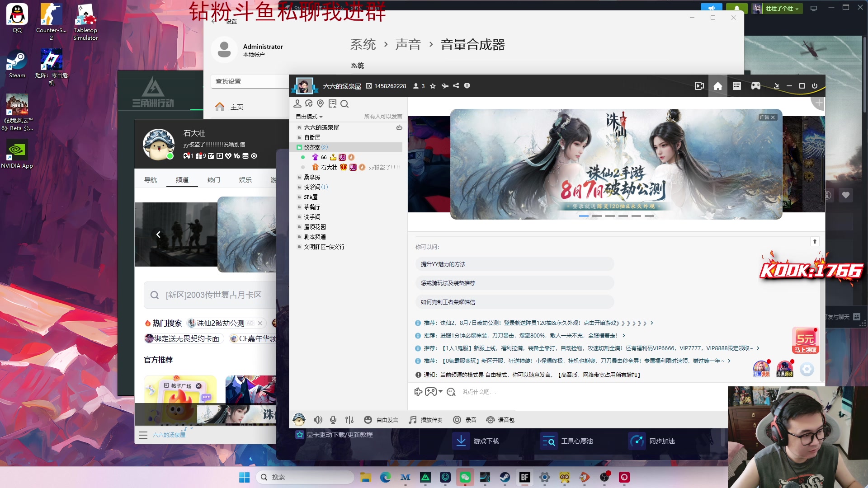Switch to 热门 tab in YY main window
This screenshot has height=488, width=868.
214,180
